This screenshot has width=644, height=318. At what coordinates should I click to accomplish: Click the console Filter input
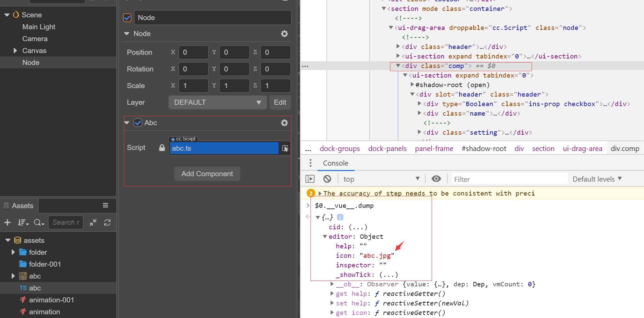point(509,179)
